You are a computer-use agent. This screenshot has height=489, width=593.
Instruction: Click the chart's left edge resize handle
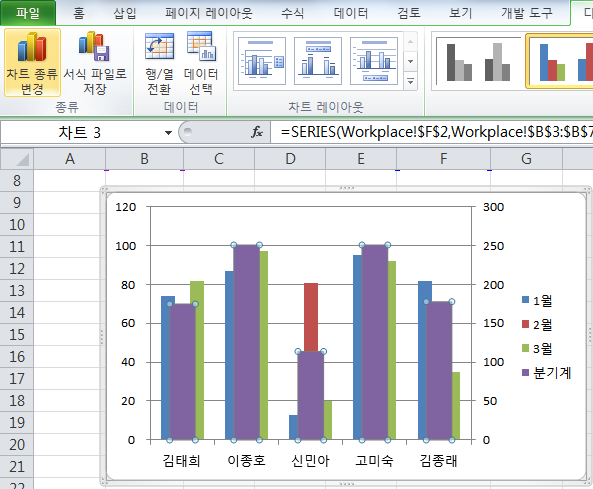[x=102, y=336]
